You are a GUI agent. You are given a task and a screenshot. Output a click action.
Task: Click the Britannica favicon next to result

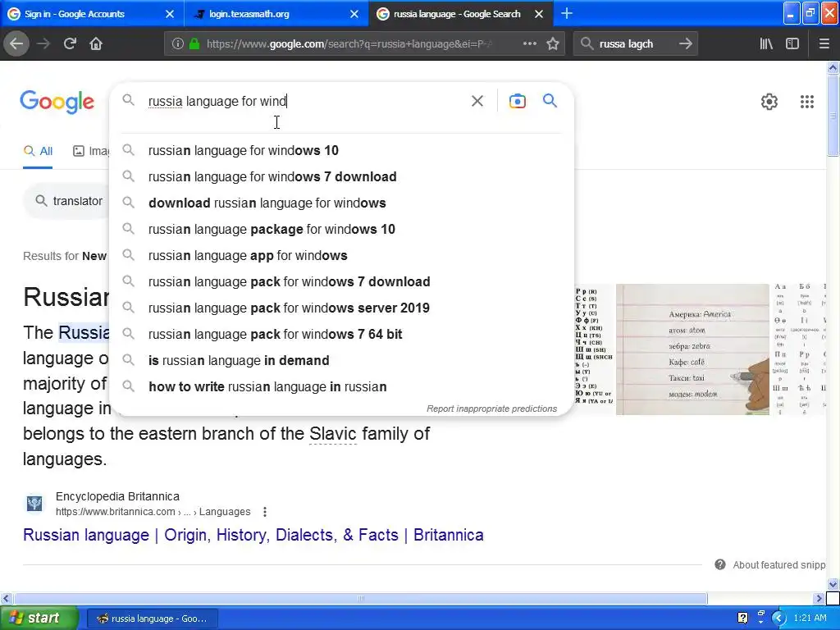click(x=34, y=504)
